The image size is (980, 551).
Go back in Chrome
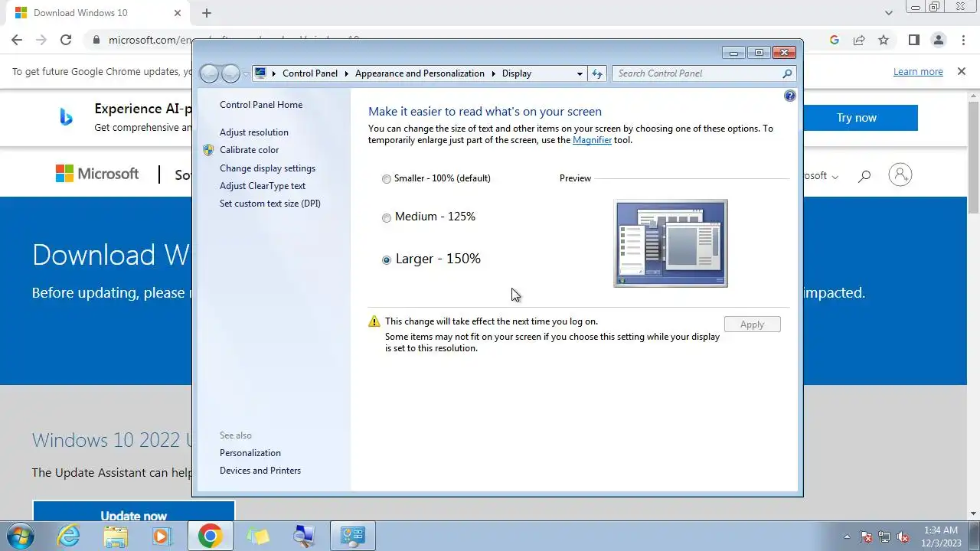coord(17,40)
